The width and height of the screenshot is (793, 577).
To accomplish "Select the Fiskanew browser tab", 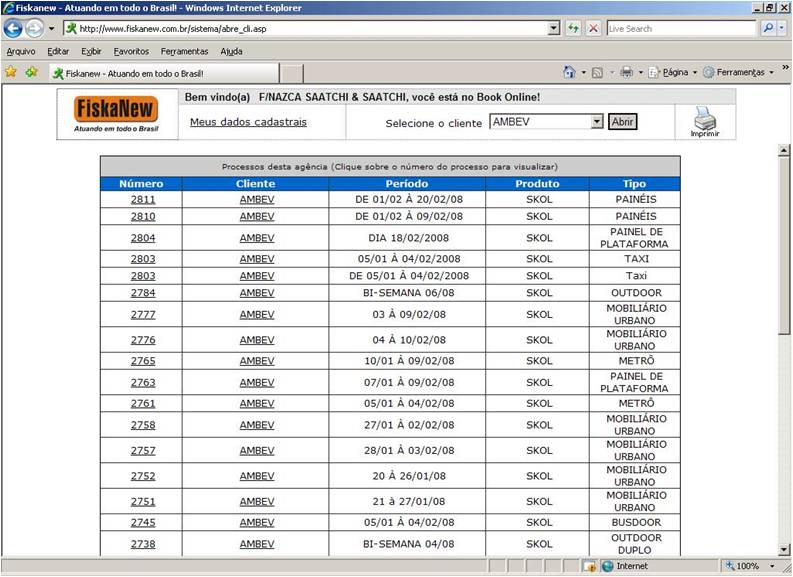I will [164, 73].
